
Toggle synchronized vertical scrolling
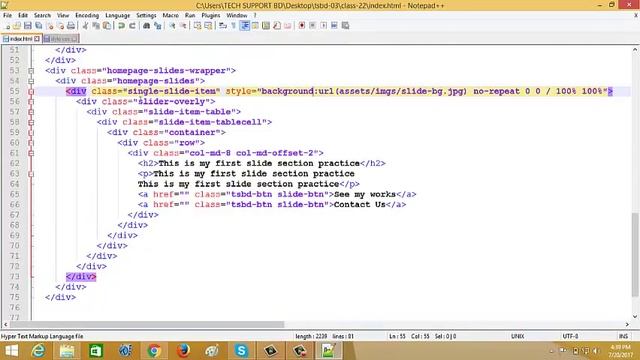(x=198, y=26)
